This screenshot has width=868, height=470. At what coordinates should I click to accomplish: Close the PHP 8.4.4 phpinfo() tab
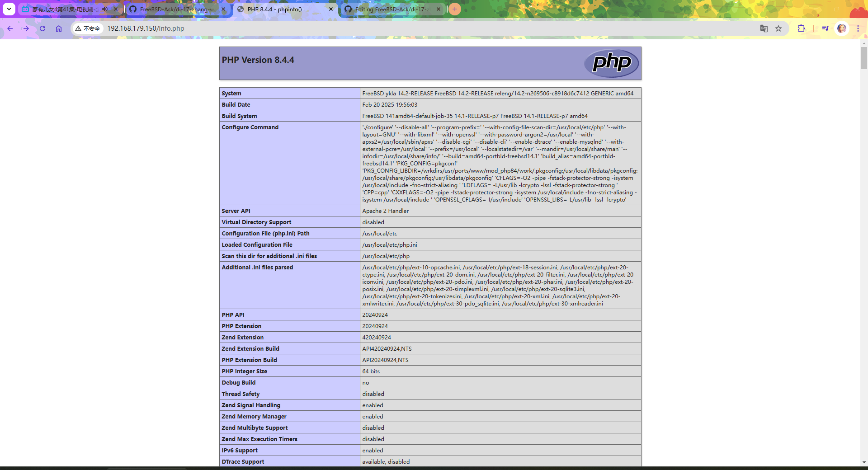(331, 9)
